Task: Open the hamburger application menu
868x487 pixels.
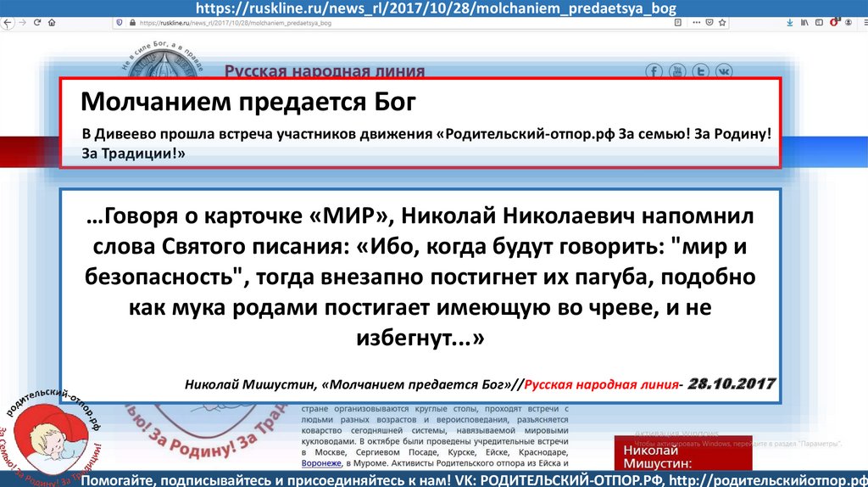Action: pyautogui.click(x=864, y=23)
